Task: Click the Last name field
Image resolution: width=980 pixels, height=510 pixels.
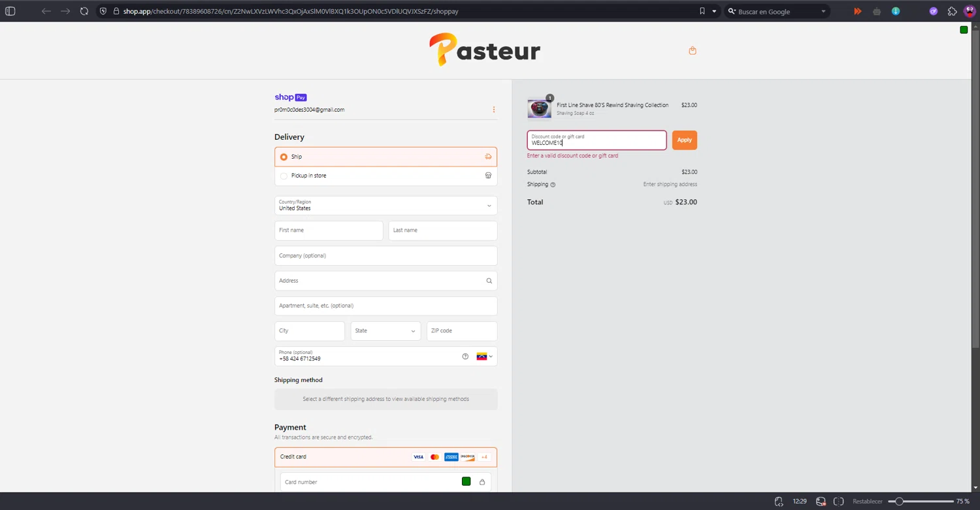Action: 443,231
